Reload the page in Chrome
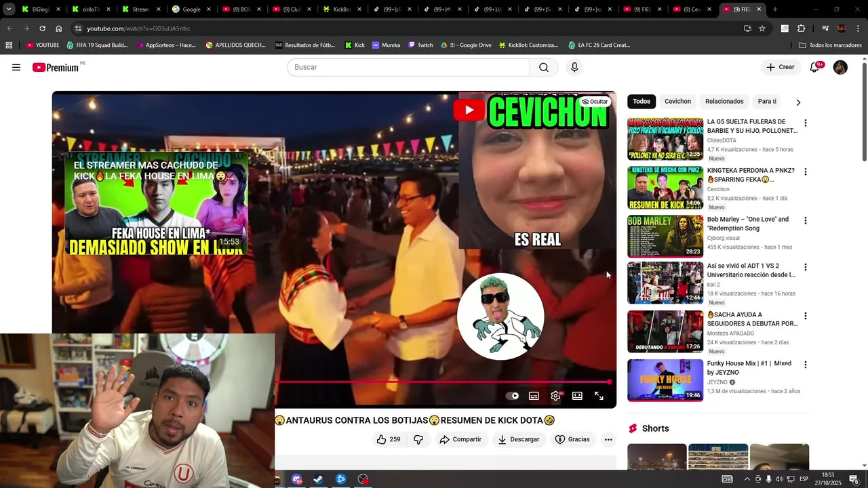The height and width of the screenshot is (488, 868). [42, 28]
